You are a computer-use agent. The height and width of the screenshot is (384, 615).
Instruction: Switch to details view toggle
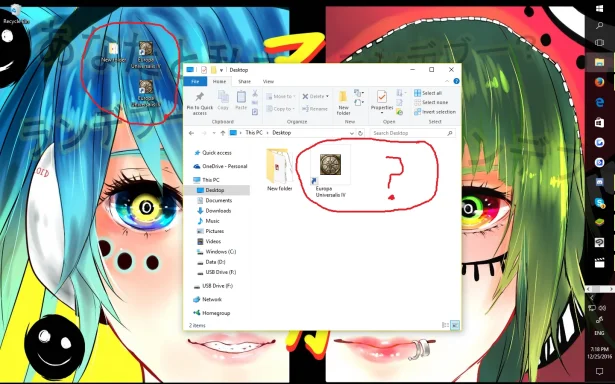click(445, 325)
